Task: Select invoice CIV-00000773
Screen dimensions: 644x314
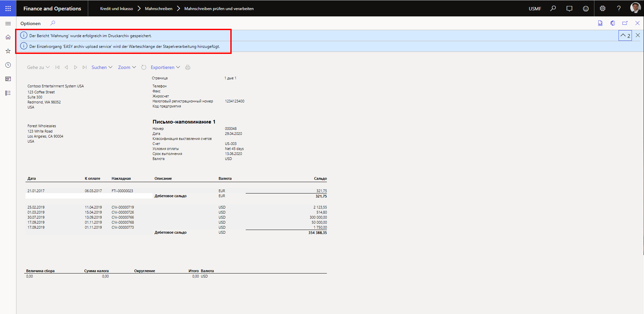Action: click(x=123, y=227)
